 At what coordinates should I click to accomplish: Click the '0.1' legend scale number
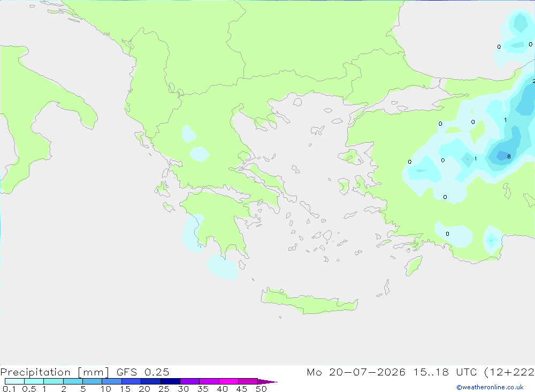click(9, 389)
